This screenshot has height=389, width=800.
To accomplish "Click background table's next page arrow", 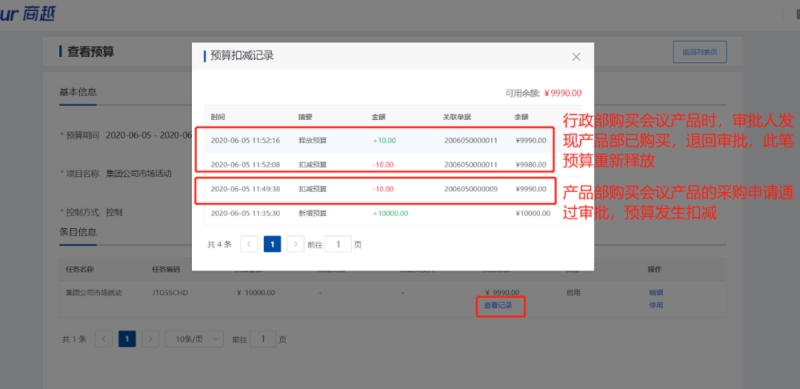I will pyautogui.click(x=151, y=339).
